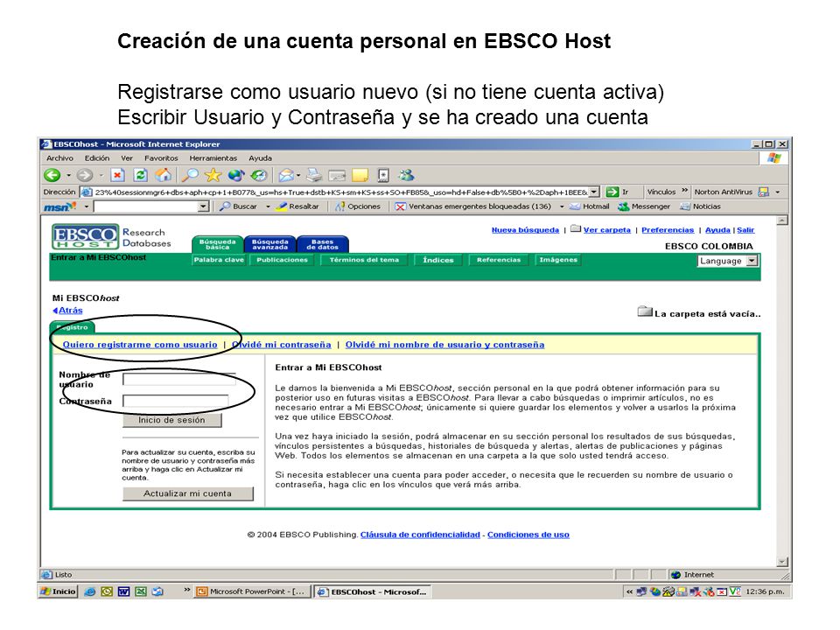The height and width of the screenshot is (630, 840).
Task: Switch to Microsoft PowerPoint taskbar window
Action: point(251,591)
